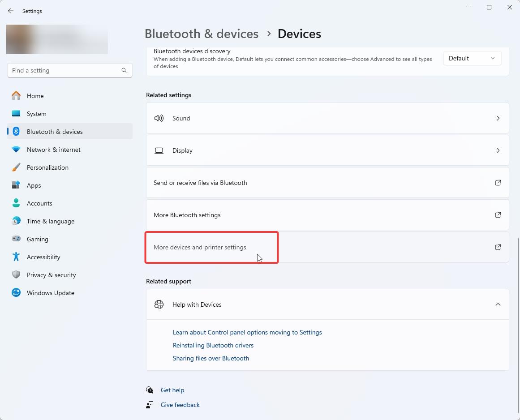
Task: Click Reinstalling Bluetooth drivers link
Action: [213, 345]
